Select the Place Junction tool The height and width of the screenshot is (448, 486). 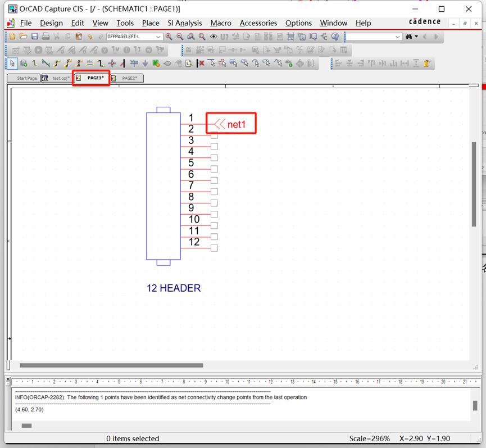tap(112, 63)
